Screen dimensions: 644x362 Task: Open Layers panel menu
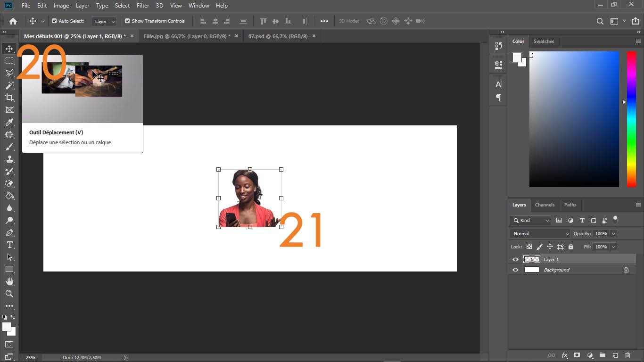pos(638,205)
